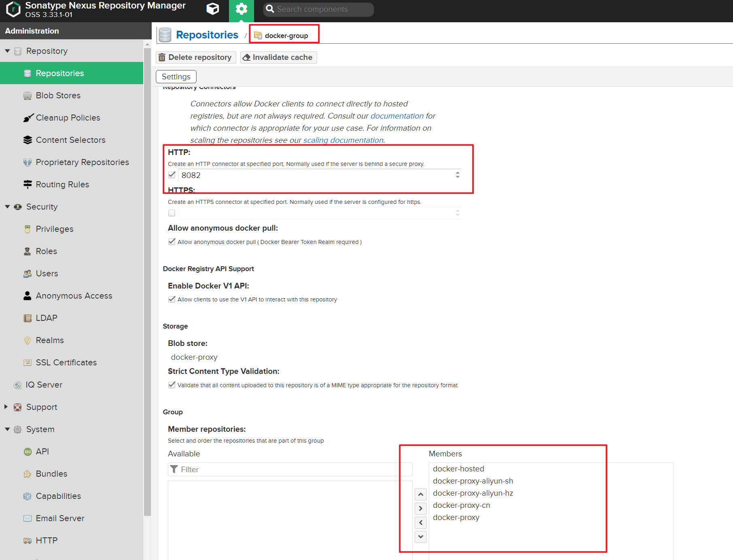The height and width of the screenshot is (560, 733).
Task: Click the Capabilities box icon
Action: 28,496
